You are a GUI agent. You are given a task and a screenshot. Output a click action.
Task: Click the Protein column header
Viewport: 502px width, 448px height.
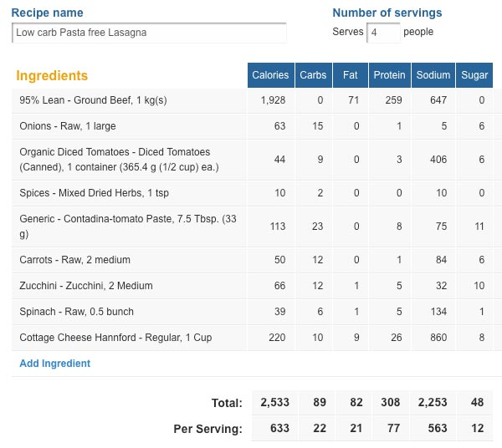pos(389,75)
